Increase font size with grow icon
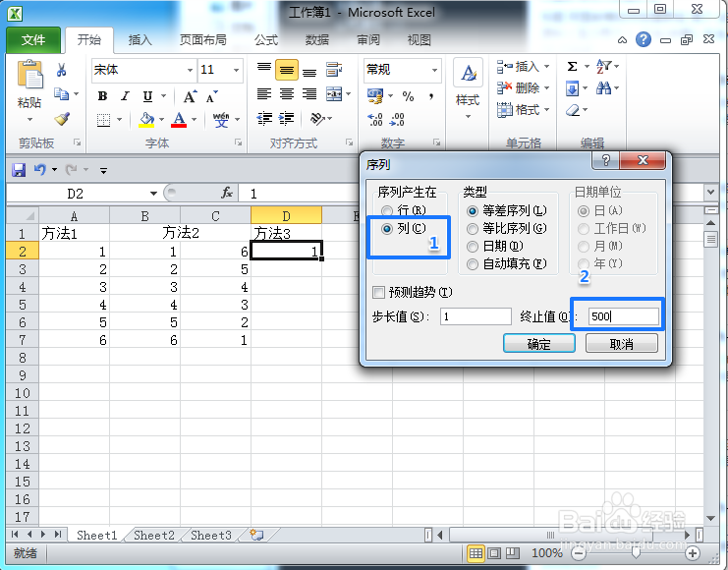Viewport: 728px width, 570px height. pyautogui.click(x=190, y=96)
